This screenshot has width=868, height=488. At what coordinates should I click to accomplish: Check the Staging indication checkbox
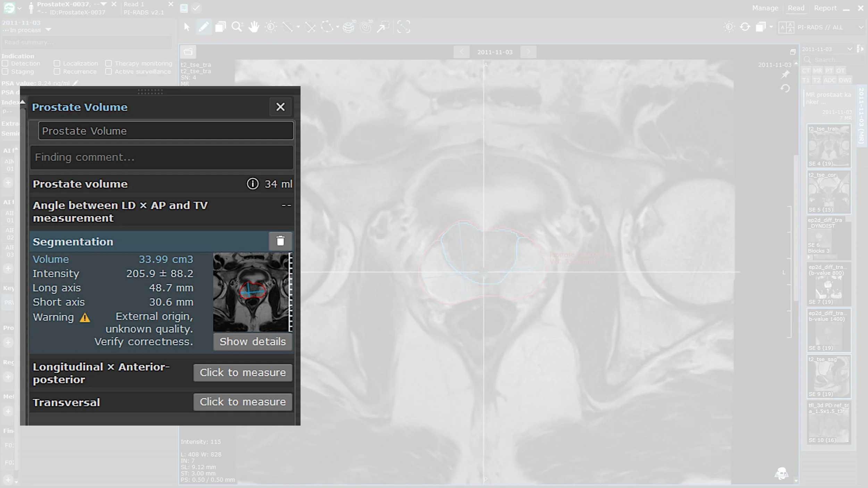(5, 71)
